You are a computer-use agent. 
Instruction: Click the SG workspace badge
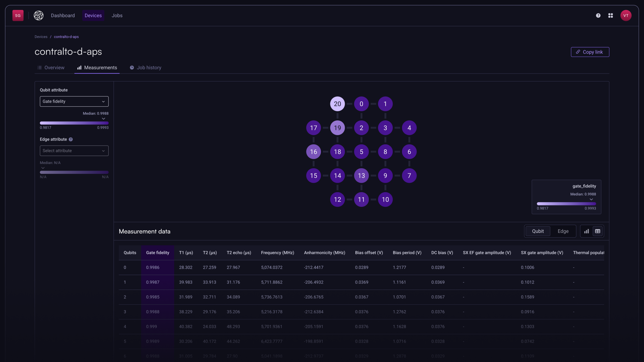[x=18, y=15]
